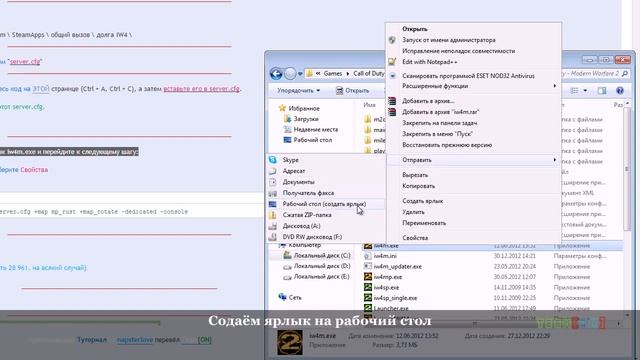The image size is (640, 360).
Task: Click the WinRAR icon beside 'Добавить в архив...'
Action: [x=392, y=101]
